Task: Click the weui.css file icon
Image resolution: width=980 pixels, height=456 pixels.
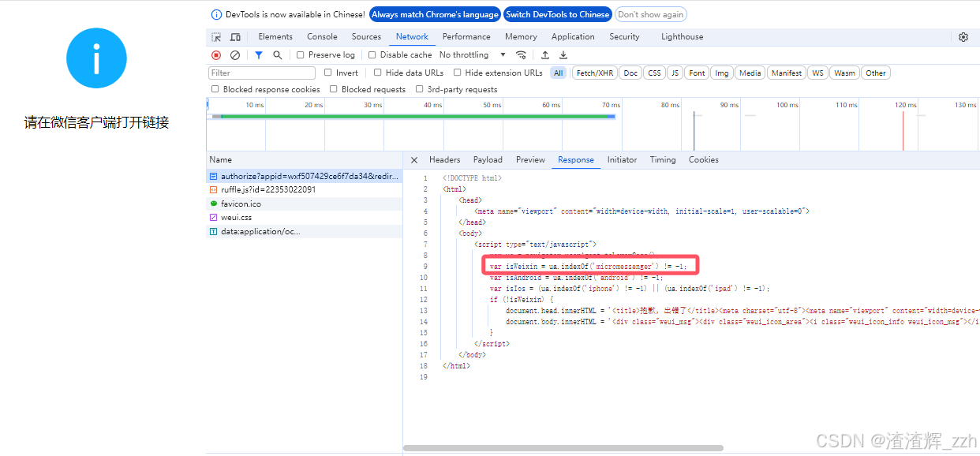Action: tap(213, 218)
